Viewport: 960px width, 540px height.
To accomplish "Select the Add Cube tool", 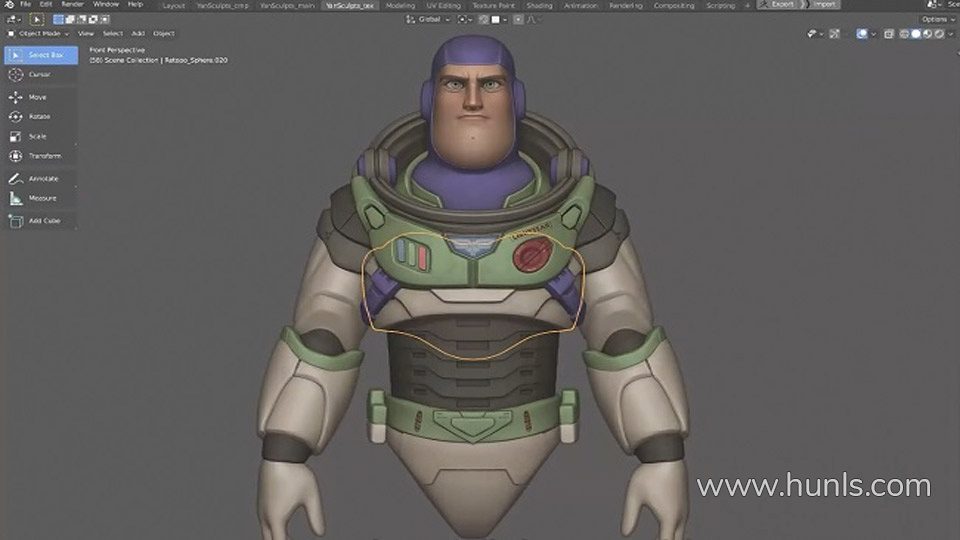I will (41, 221).
